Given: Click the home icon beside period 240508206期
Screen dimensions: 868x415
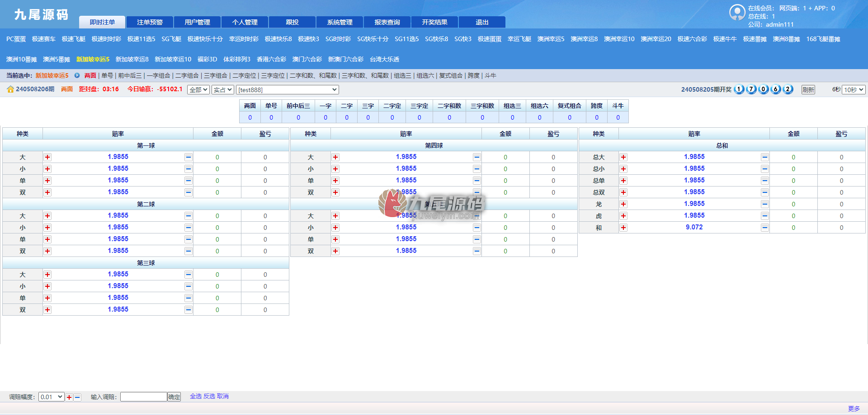Looking at the screenshot, I should coord(10,89).
